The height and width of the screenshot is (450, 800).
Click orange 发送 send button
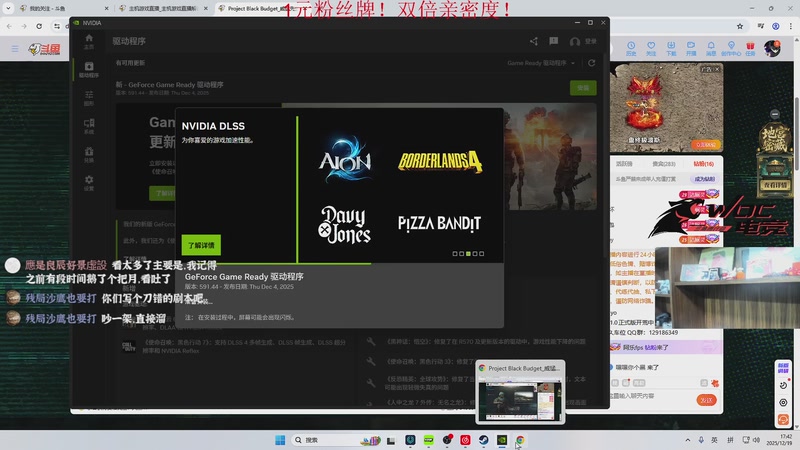click(x=707, y=400)
